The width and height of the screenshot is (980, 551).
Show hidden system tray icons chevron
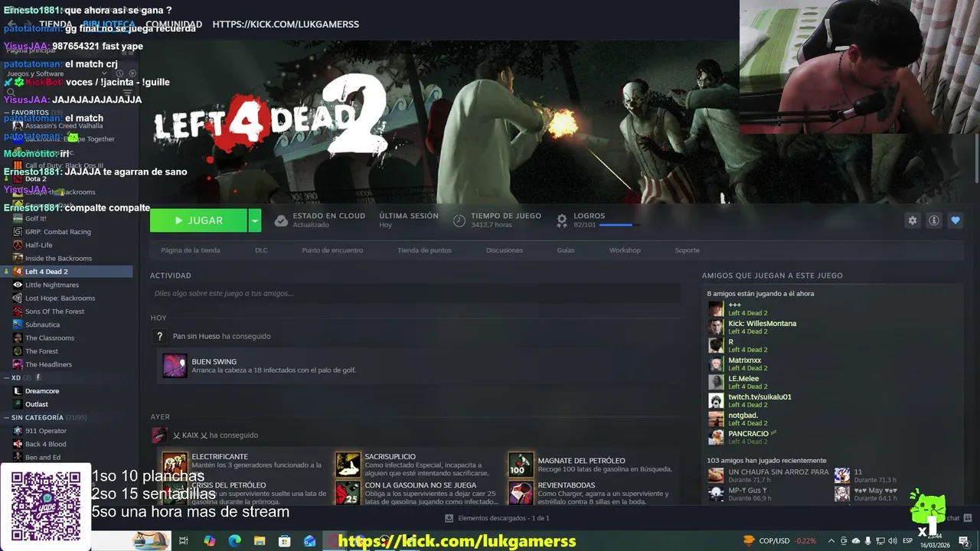[x=831, y=541]
